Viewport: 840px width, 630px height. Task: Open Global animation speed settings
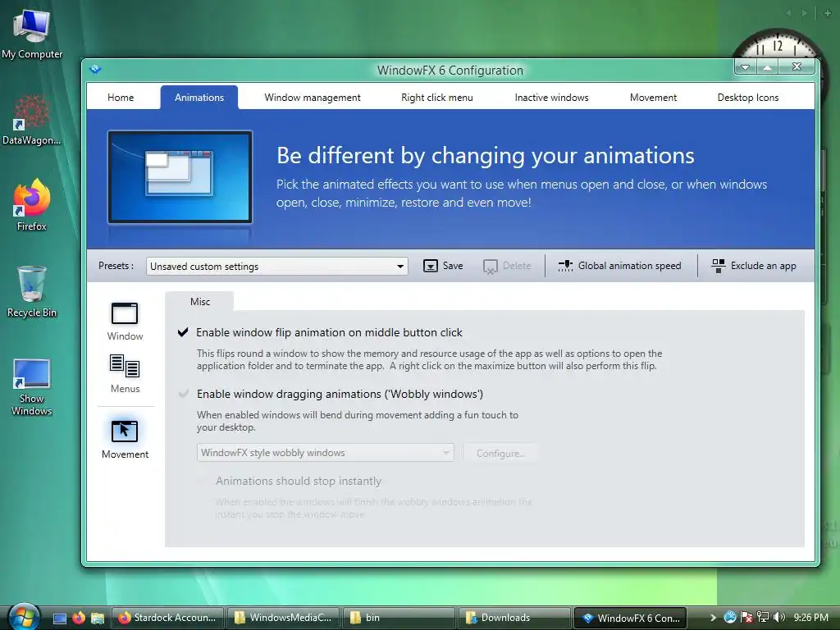(x=619, y=266)
